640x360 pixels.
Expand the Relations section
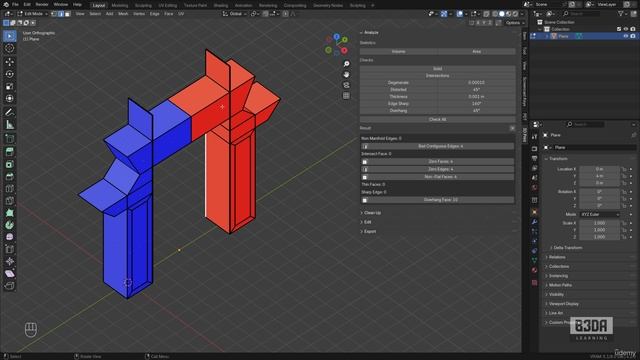tap(556, 257)
